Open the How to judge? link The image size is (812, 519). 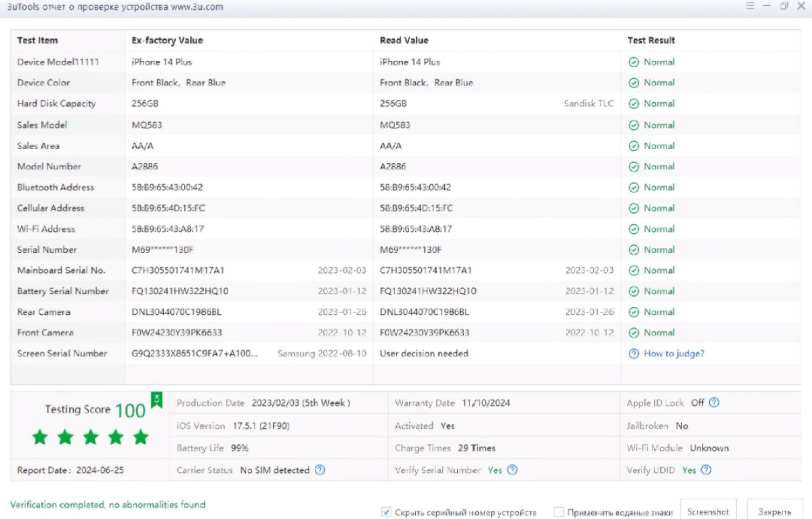coord(674,353)
